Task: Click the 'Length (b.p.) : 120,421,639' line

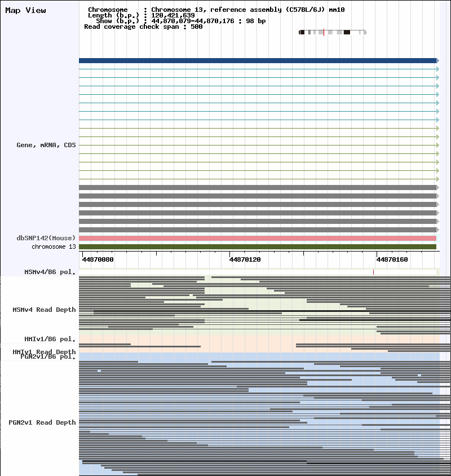Action: point(142,15)
